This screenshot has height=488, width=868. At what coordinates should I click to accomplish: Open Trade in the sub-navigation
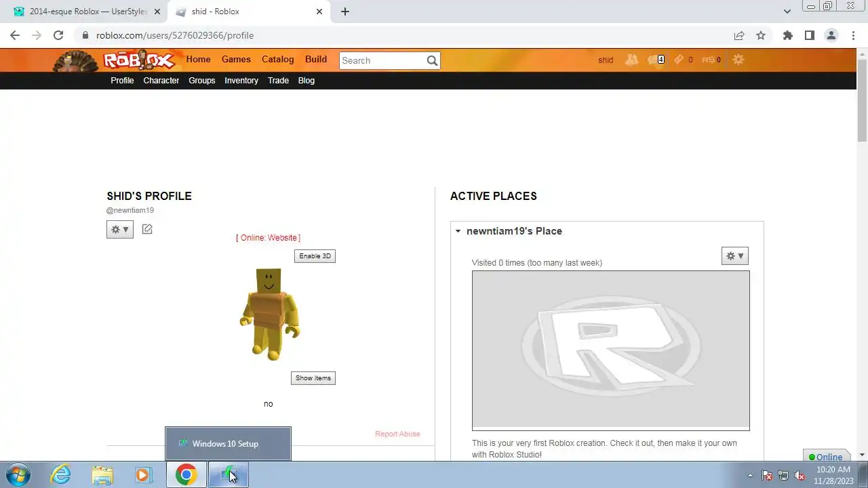[278, 81]
